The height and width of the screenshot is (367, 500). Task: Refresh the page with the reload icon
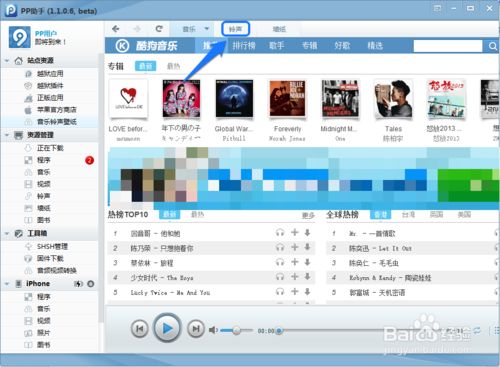tap(159, 29)
